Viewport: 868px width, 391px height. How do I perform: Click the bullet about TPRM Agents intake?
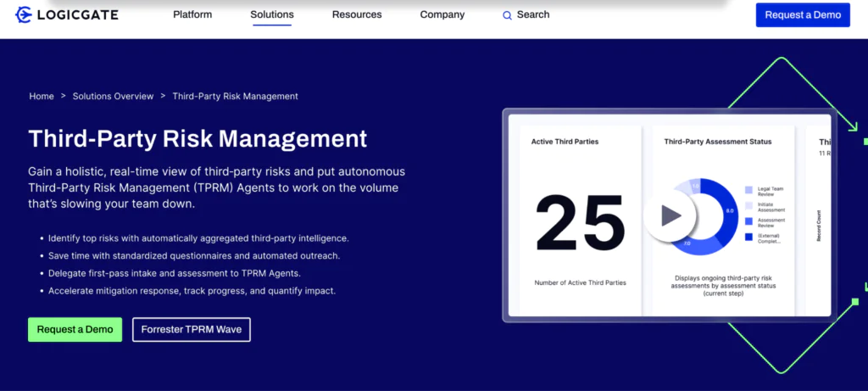175,273
